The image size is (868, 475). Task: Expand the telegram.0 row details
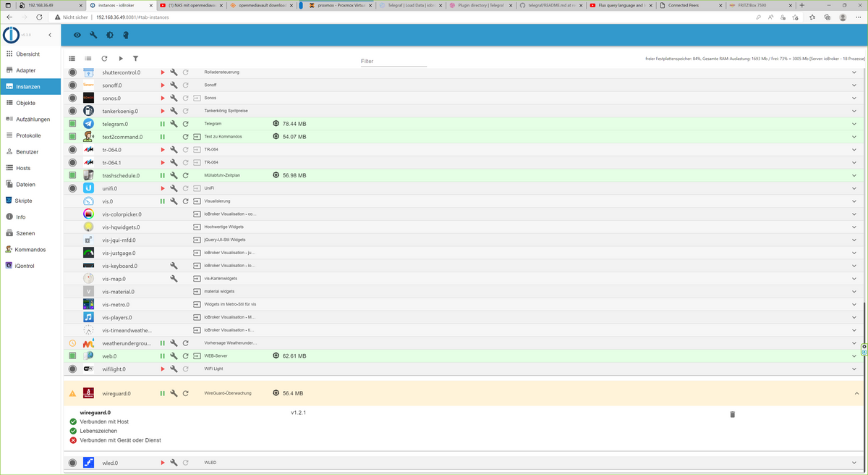pyautogui.click(x=854, y=124)
